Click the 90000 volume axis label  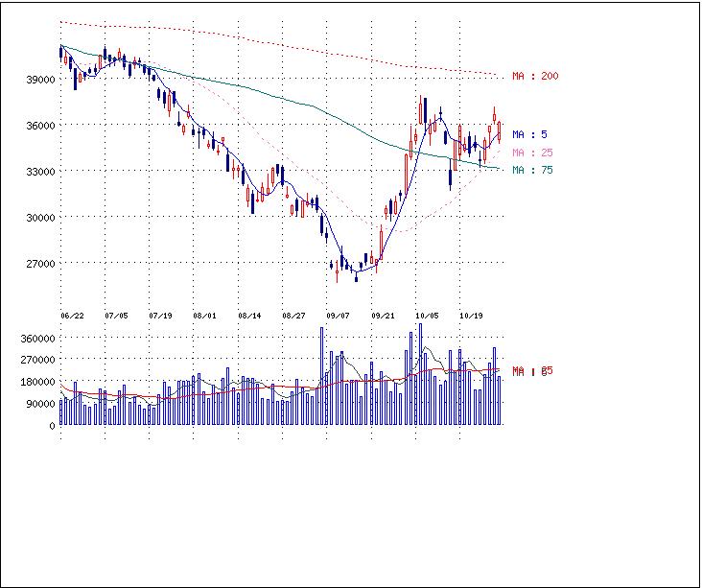coord(39,404)
